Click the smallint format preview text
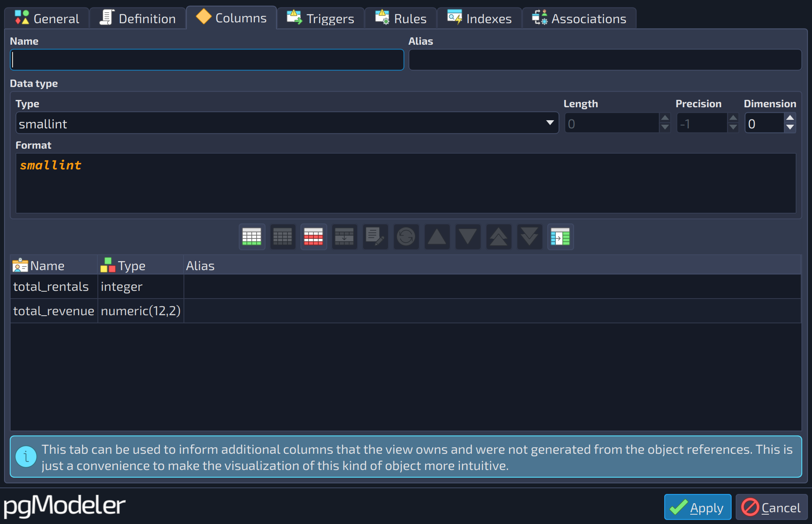This screenshot has height=524, width=812. [x=51, y=165]
